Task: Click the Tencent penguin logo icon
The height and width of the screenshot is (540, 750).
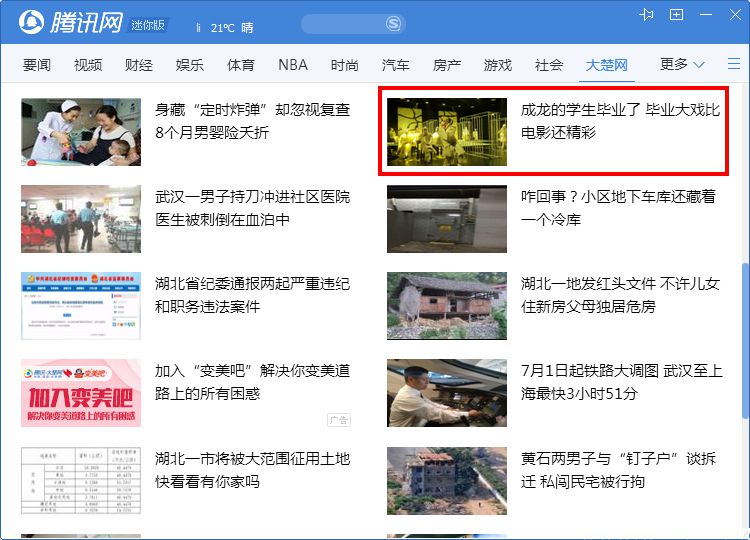Action: [32, 23]
